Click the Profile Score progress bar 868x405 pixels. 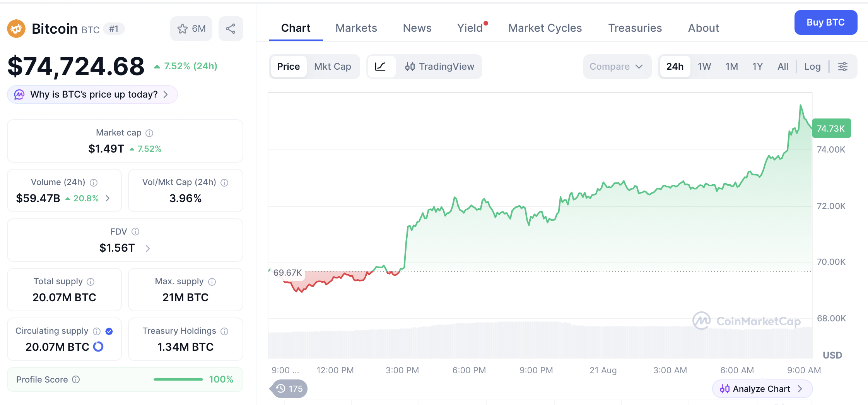[178, 379]
